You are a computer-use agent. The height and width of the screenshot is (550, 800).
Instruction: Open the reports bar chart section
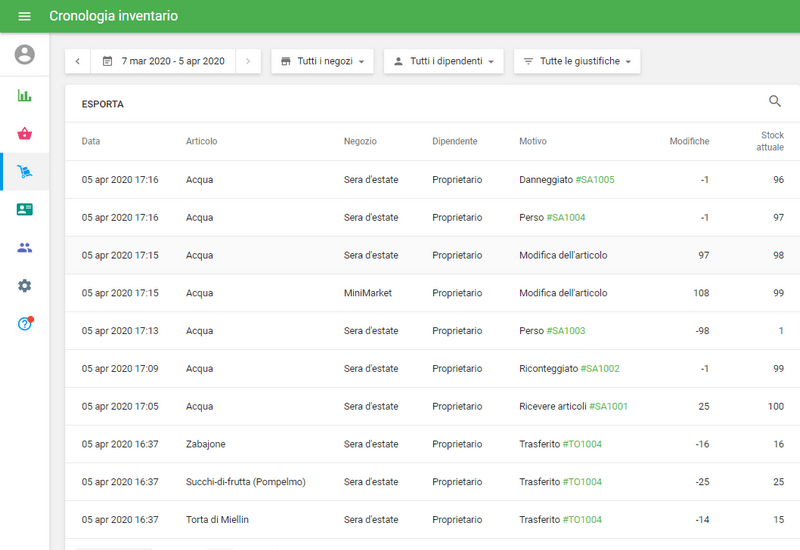[24, 96]
